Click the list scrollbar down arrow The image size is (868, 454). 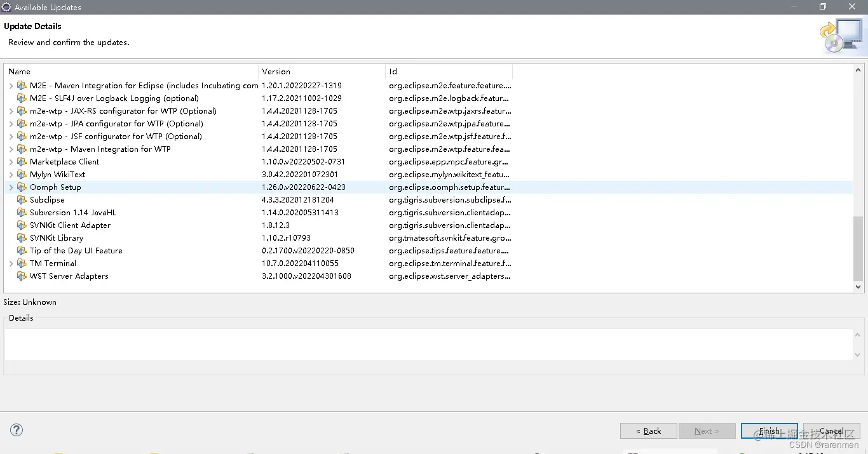click(x=858, y=287)
